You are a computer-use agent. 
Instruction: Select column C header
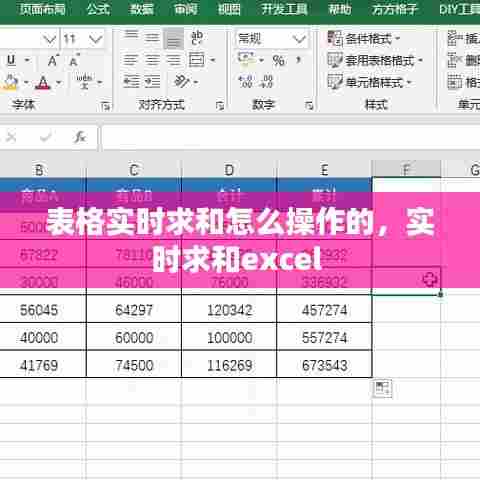(134, 170)
